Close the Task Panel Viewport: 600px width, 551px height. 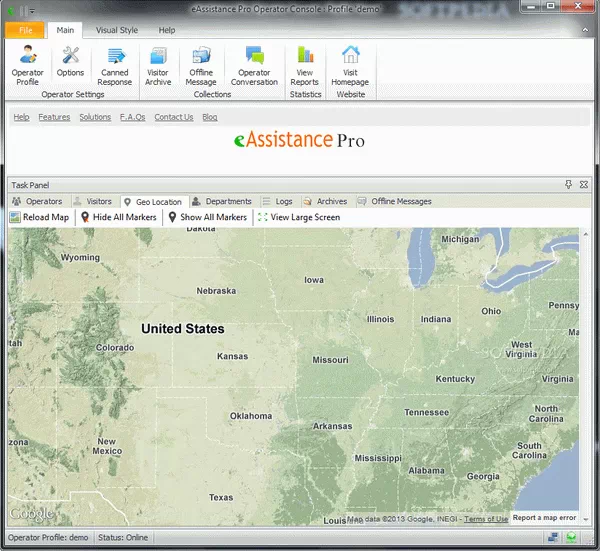click(584, 185)
